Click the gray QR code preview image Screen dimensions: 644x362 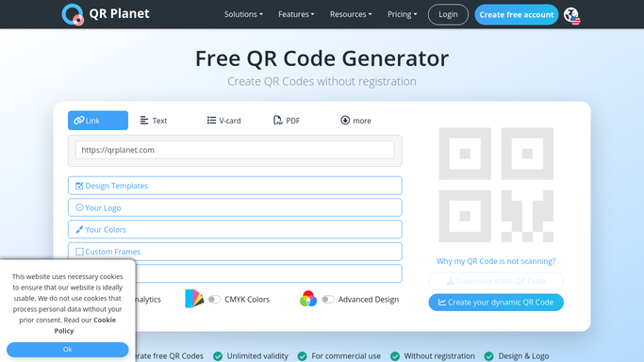[496, 185]
